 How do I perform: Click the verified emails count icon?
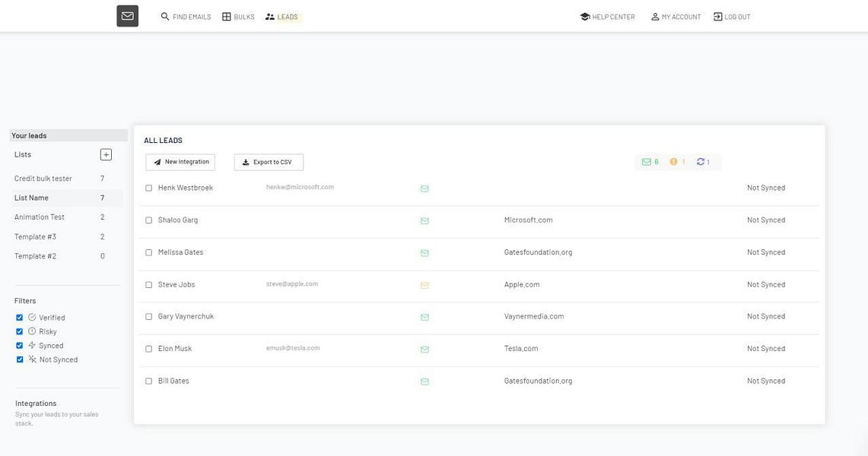[646, 162]
